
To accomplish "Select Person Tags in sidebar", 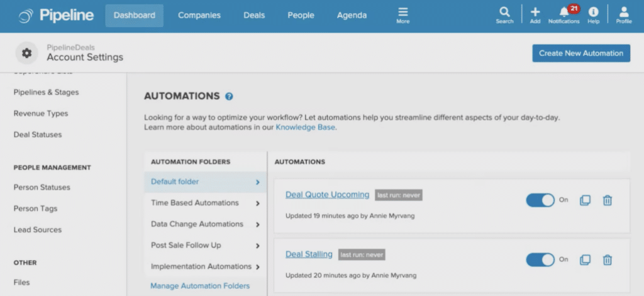I will tap(35, 208).
